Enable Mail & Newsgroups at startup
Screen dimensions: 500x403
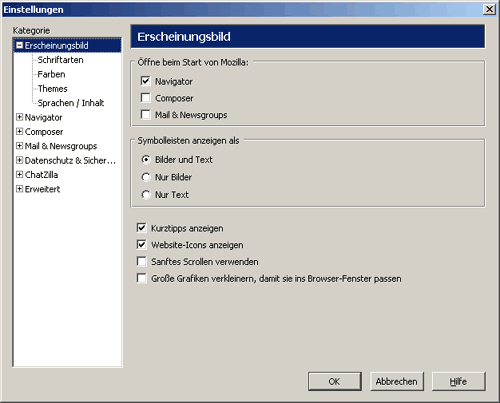(145, 114)
